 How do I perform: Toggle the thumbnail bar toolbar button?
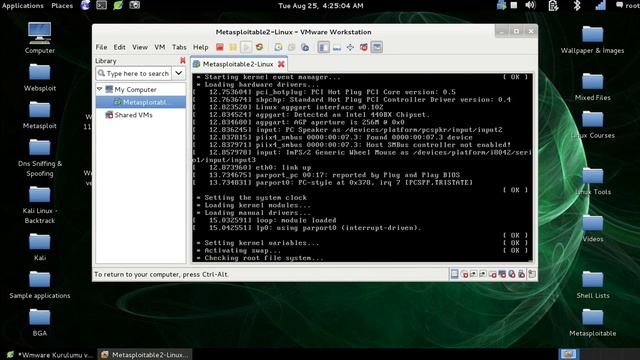coord(337,47)
